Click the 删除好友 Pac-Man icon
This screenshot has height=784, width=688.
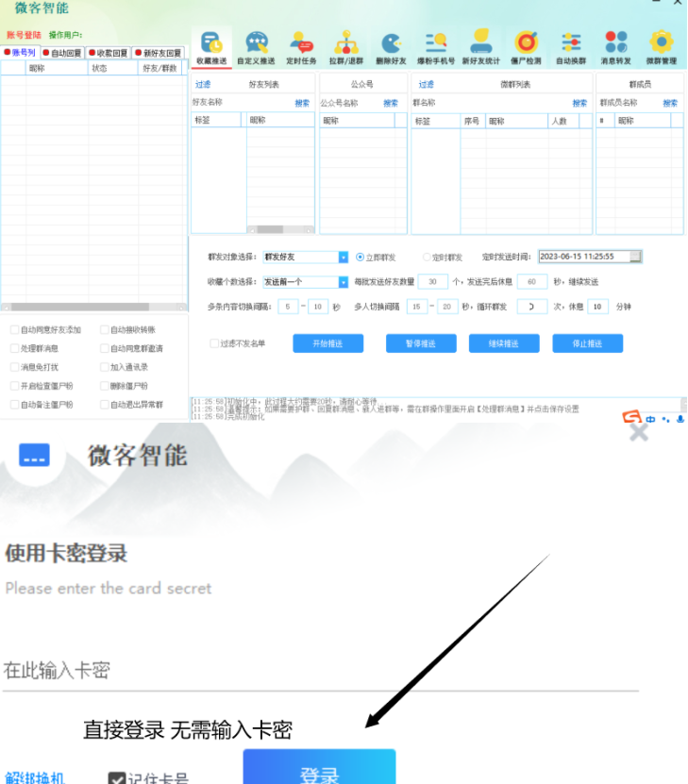coord(391,46)
